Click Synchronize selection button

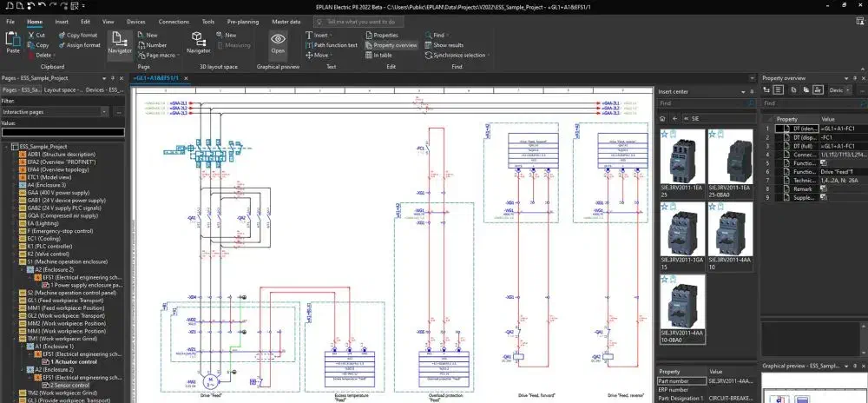click(x=457, y=55)
